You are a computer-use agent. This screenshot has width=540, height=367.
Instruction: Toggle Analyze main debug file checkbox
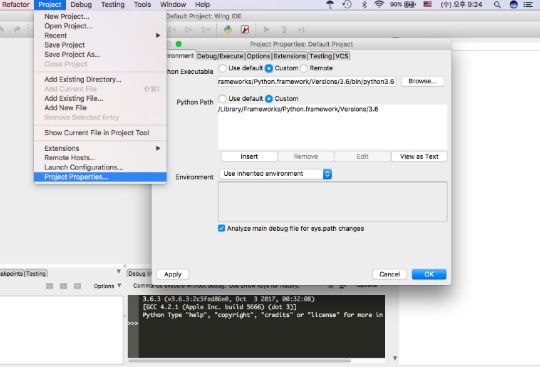click(221, 228)
